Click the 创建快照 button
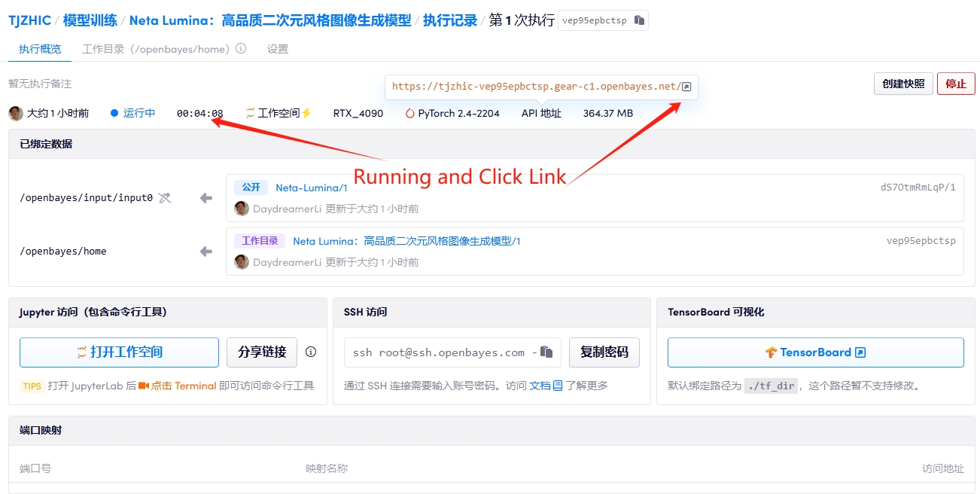The image size is (980, 494). 903,84
